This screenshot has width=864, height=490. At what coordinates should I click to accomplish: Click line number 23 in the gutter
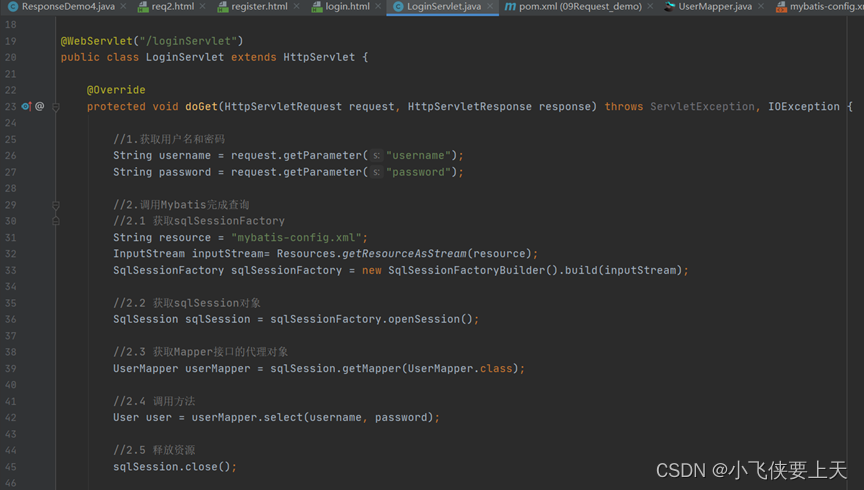tap(10, 106)
